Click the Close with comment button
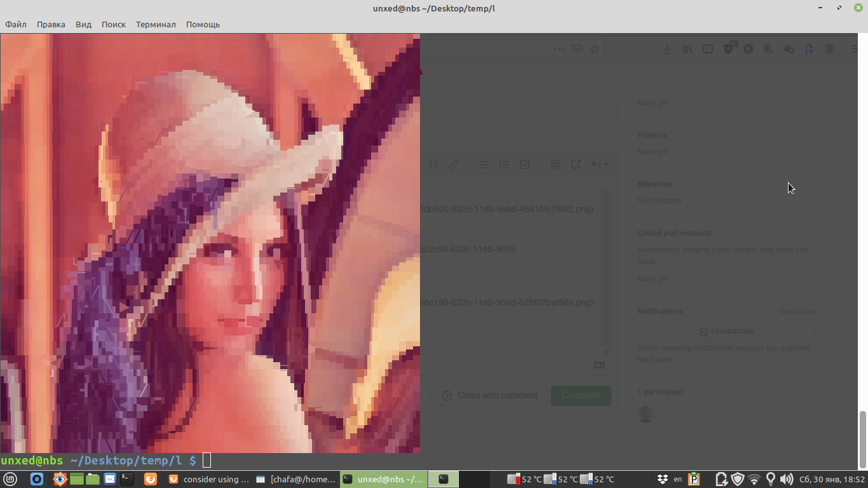Viewport: 868px width, 488px height. pos(490,395)
